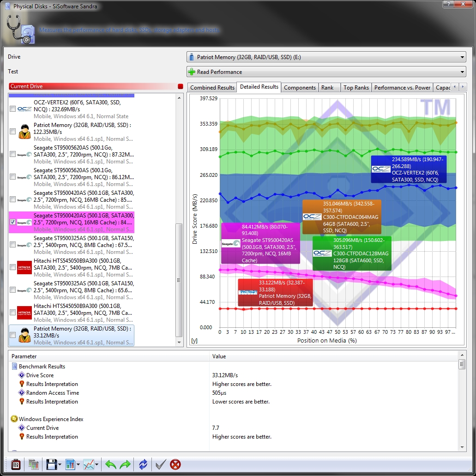Click the tab strip right-scroll arrow

[x=463, y=87]
